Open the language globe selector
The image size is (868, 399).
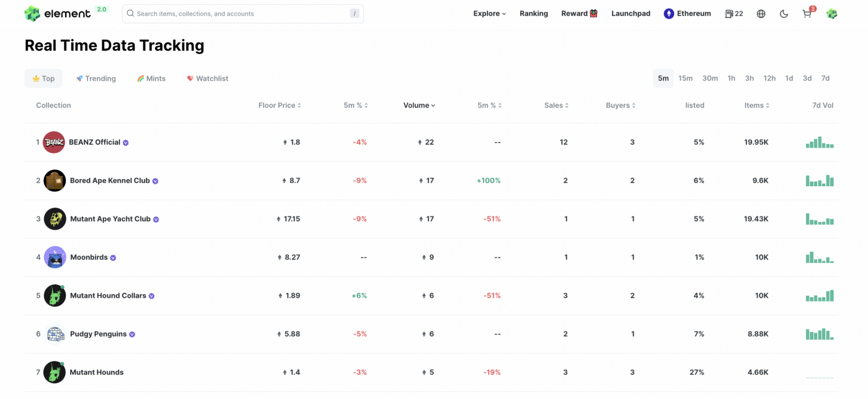(761, 14)
